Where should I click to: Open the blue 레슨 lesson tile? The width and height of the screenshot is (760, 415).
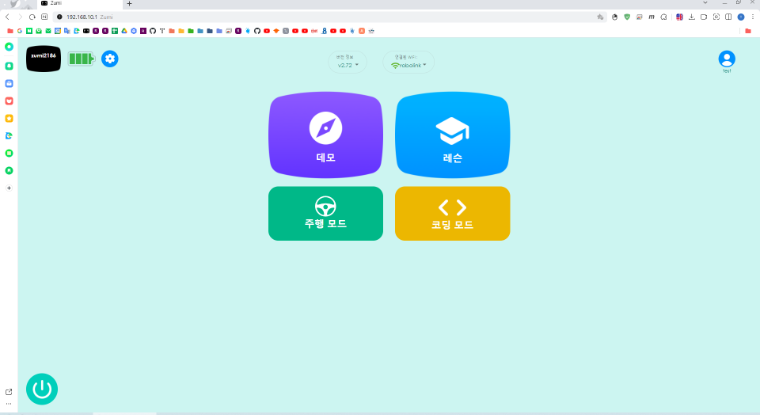point(452,136)
